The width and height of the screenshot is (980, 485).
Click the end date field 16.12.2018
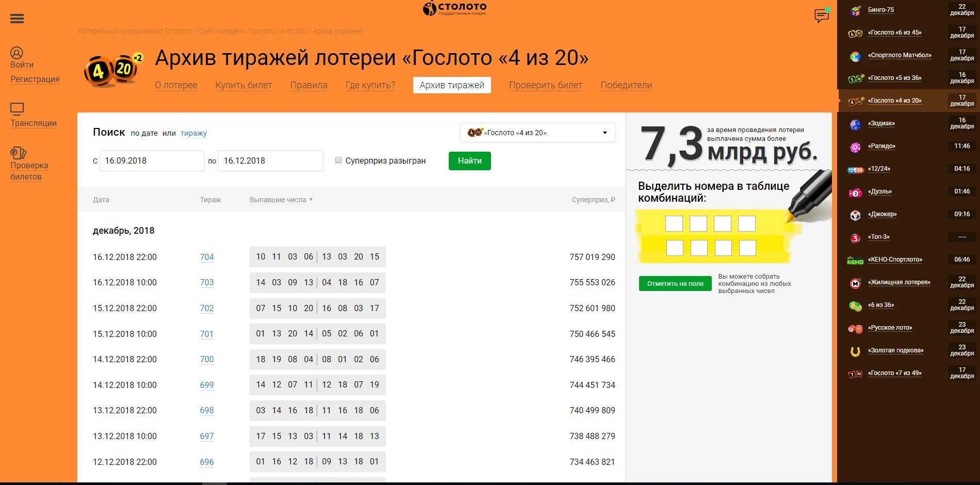pyautogui.click(x=271, y=160)
